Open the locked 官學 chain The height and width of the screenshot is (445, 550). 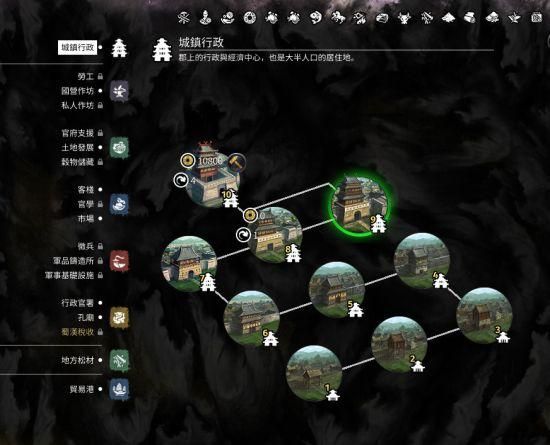(86, 204)
